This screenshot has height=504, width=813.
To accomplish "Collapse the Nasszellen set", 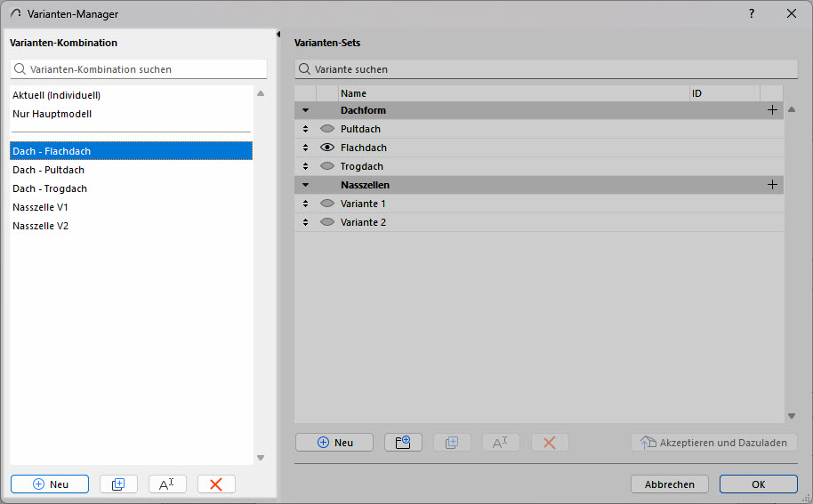I will tap(305, 185).
